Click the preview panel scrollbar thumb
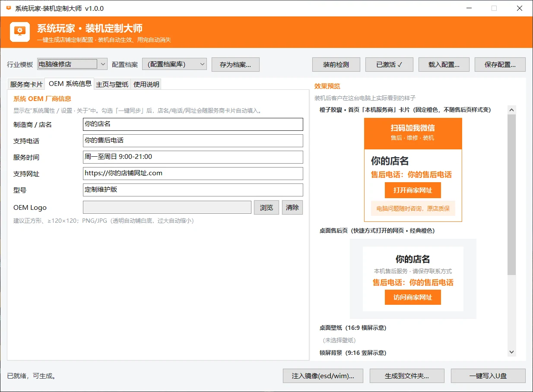 (512, 194)
